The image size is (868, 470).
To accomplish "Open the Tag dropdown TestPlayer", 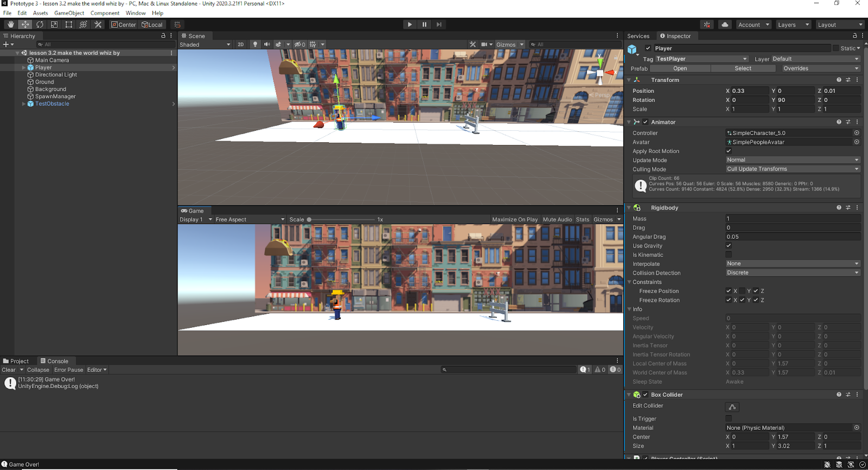I will [702, 59].
